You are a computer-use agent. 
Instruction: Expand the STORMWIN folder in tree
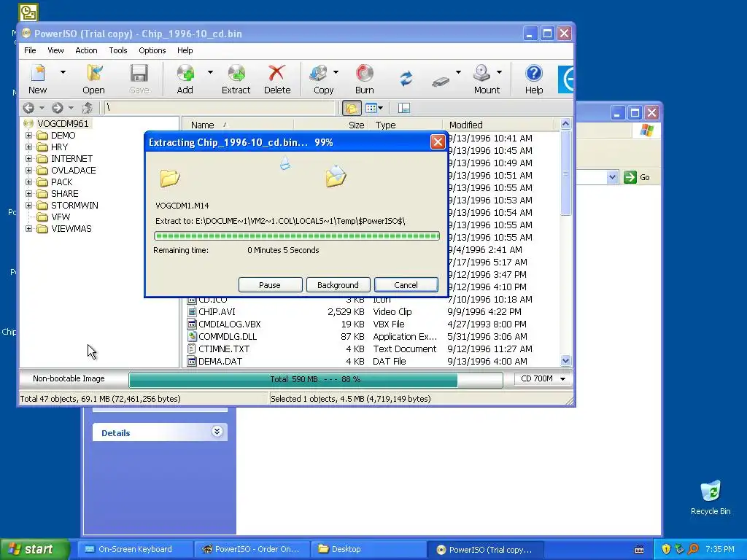[x=28, y=205]
